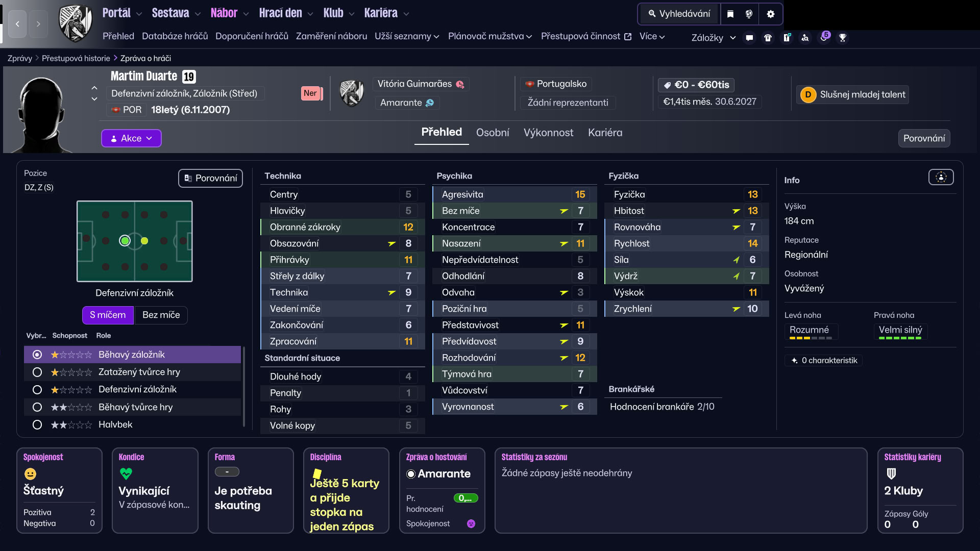
Task: Open the Zaměření náboru submenu item
Action: (x=331, y=36)
